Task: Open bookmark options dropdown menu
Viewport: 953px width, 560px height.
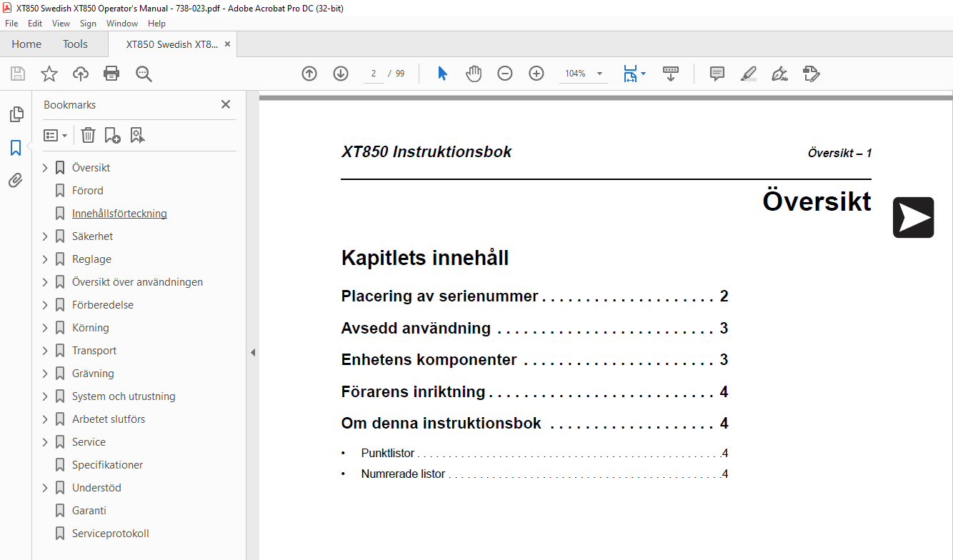Action: point(56,135)
